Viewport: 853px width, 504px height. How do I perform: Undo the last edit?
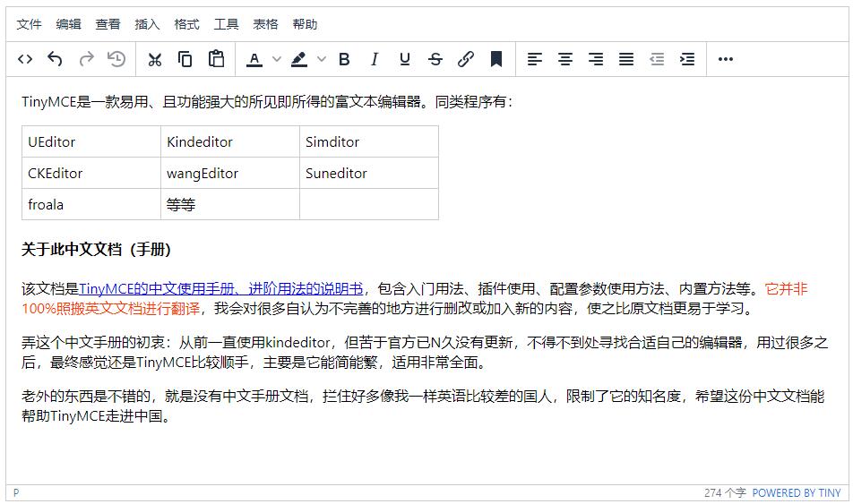coord(55,59)
